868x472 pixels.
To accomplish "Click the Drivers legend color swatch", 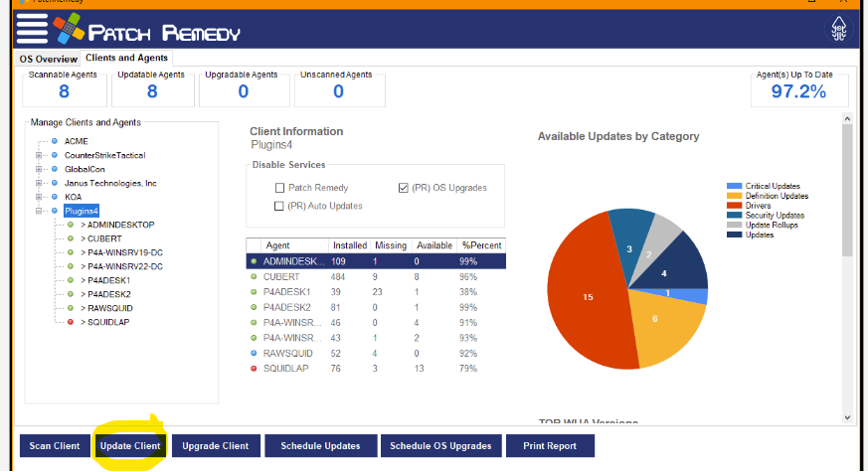I will (x=735, y=206).
